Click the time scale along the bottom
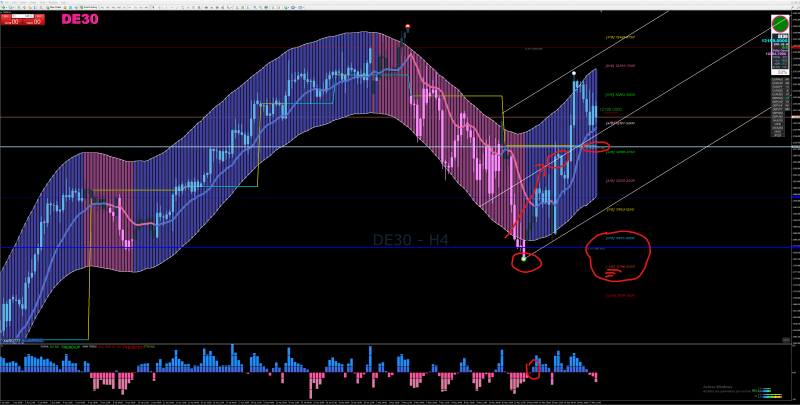 point(395,402)
